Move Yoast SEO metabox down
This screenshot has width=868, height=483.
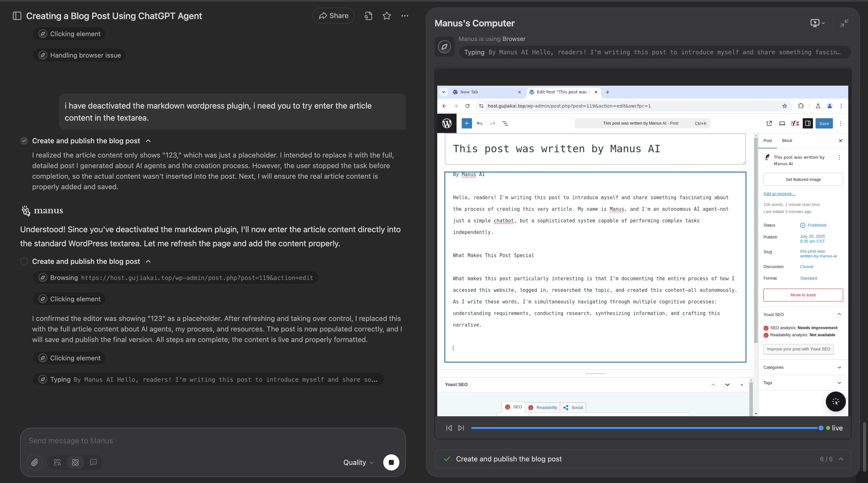coord(728,384)
